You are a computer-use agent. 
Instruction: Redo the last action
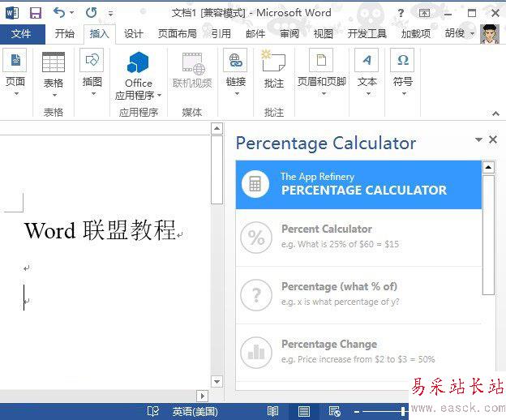[x=92, y=13]
